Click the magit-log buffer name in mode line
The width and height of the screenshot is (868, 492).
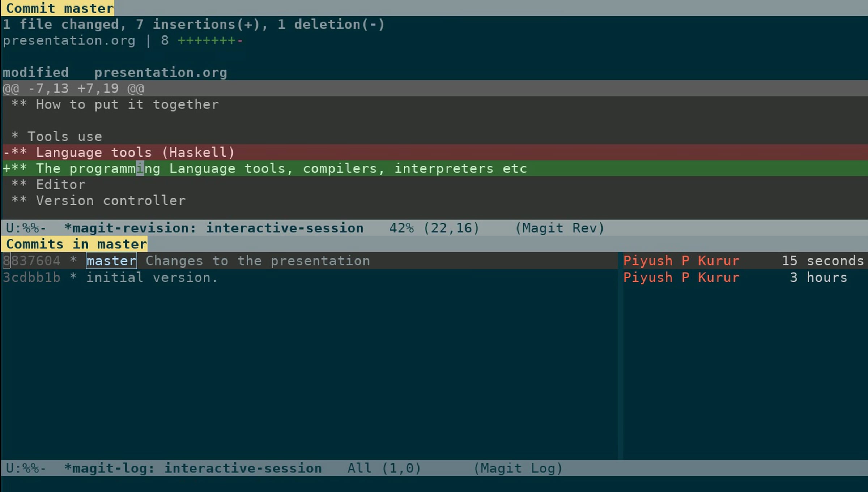192,469
